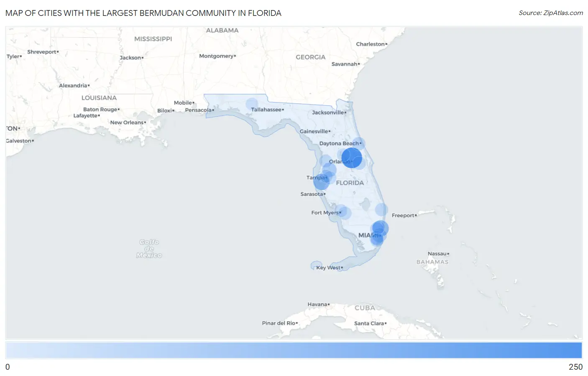Click the legend maximum value 250

click(575, 367)
